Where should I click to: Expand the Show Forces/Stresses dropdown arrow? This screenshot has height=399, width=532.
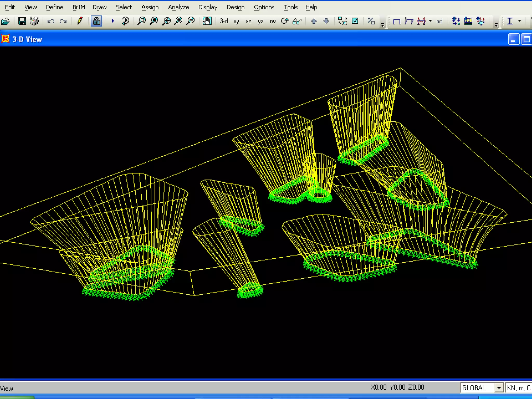pos(430,21)
